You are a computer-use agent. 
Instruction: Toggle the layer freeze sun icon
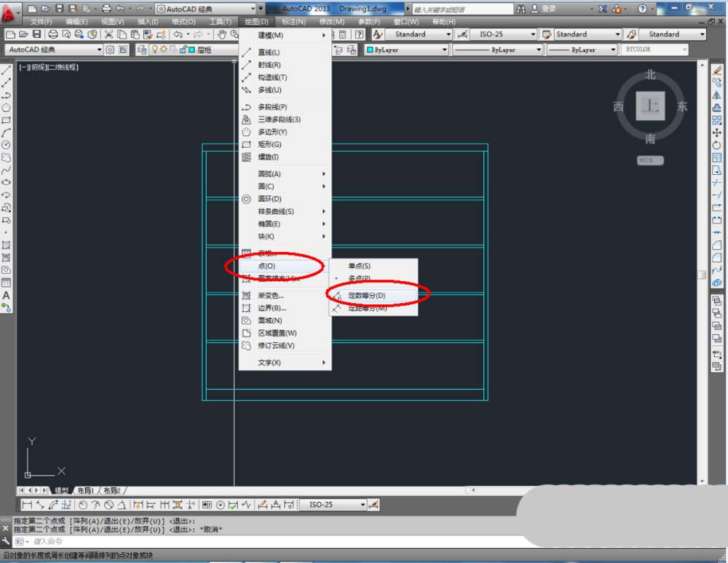(x=163, y=50)
